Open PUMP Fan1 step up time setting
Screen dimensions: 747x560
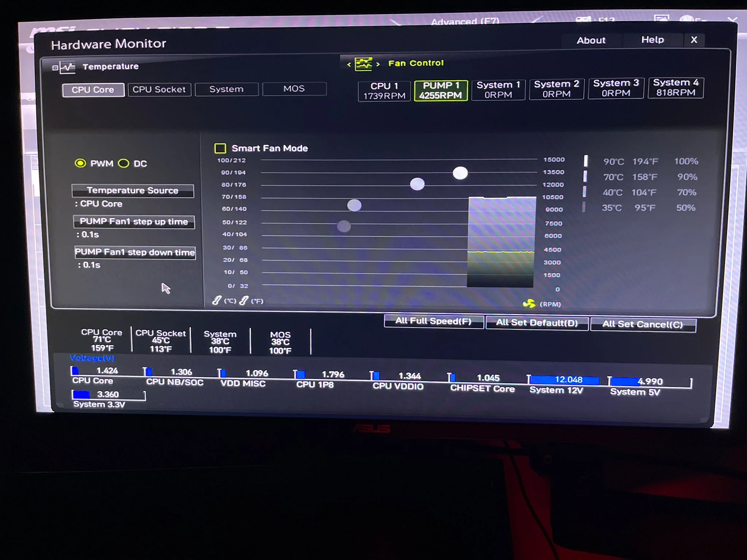(134, 222)
